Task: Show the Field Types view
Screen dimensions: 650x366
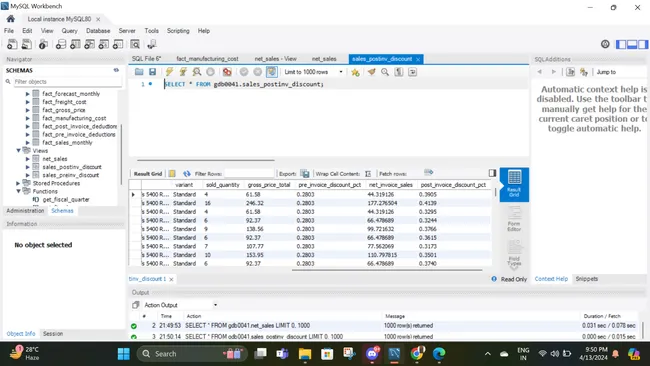Action: click(514, 254)
